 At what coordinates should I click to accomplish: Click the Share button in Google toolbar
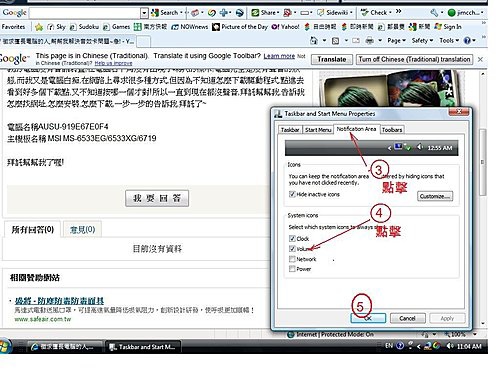tap(265, 13)
